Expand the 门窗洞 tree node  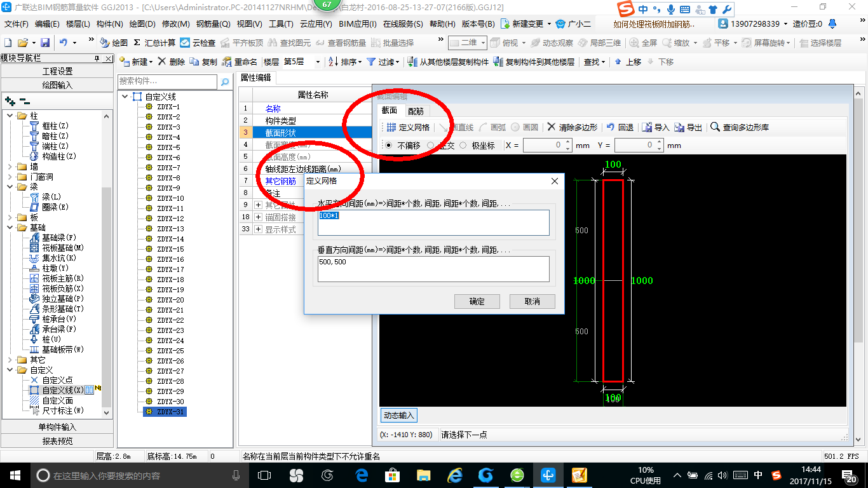coord(10,177)
